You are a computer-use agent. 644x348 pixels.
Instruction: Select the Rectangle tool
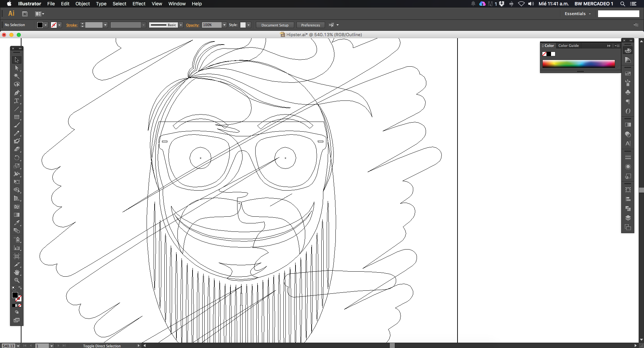[16, 117]
